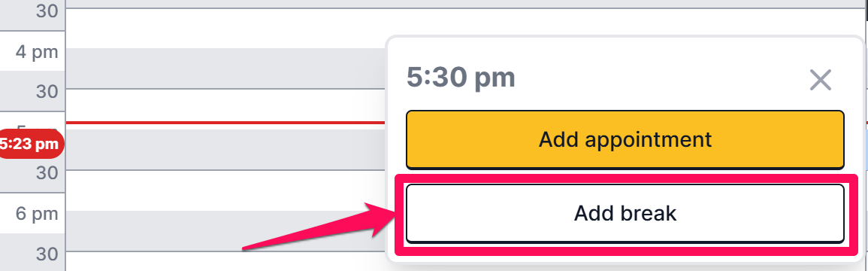Select the white 6:30 pm calendar slot
Image resolution: width=868 pixels, height=271 pixels.
(225, 261)
